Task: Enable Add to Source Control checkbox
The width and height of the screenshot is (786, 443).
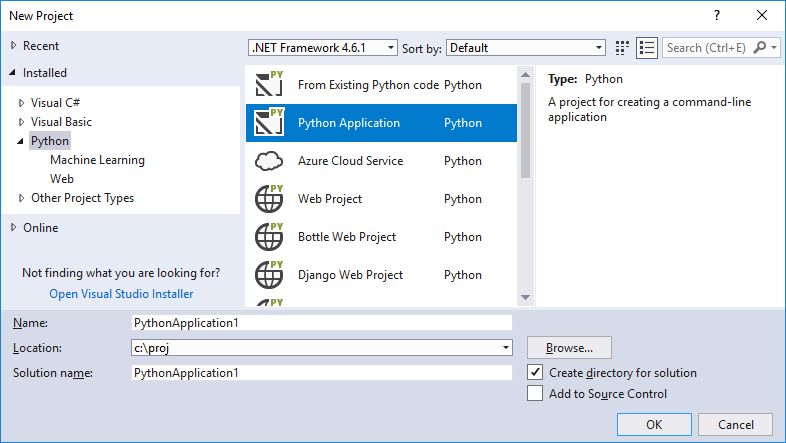Action: tap(535, 394)
